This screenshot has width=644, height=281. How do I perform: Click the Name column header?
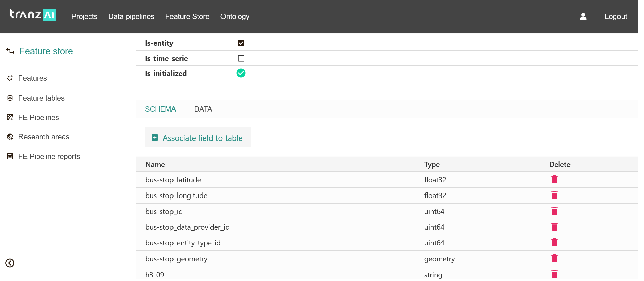155,164
